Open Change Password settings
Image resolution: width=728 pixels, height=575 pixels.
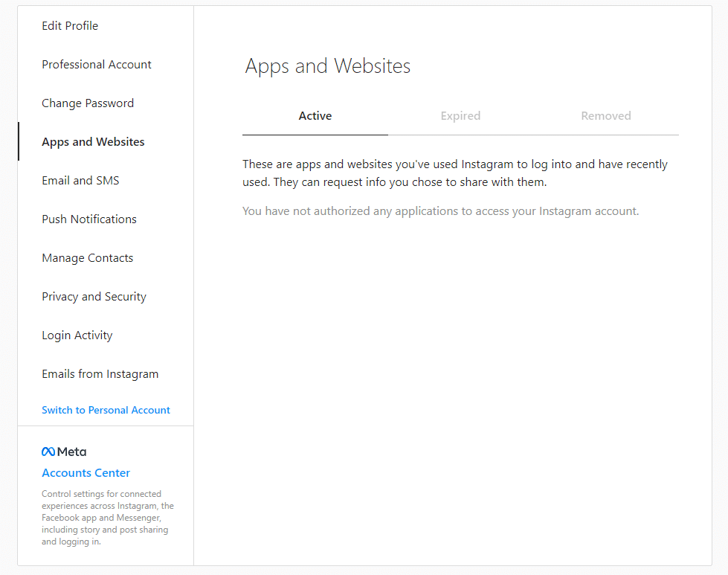pyautogui.click(x=87, y=103)
